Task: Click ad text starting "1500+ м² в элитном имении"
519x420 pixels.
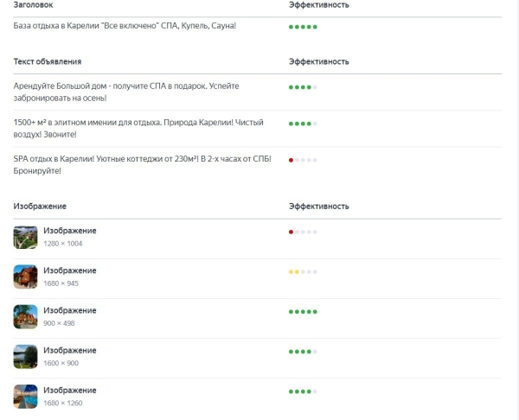Action: coord(138,128)
